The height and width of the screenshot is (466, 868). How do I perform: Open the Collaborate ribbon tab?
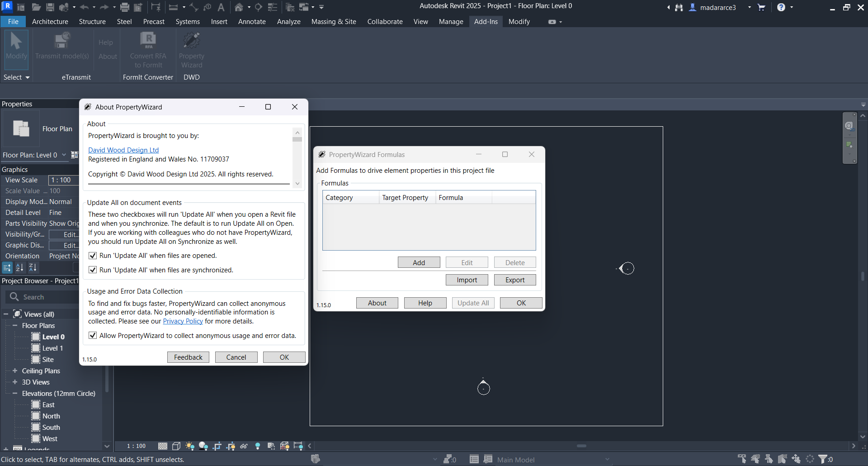385,22
